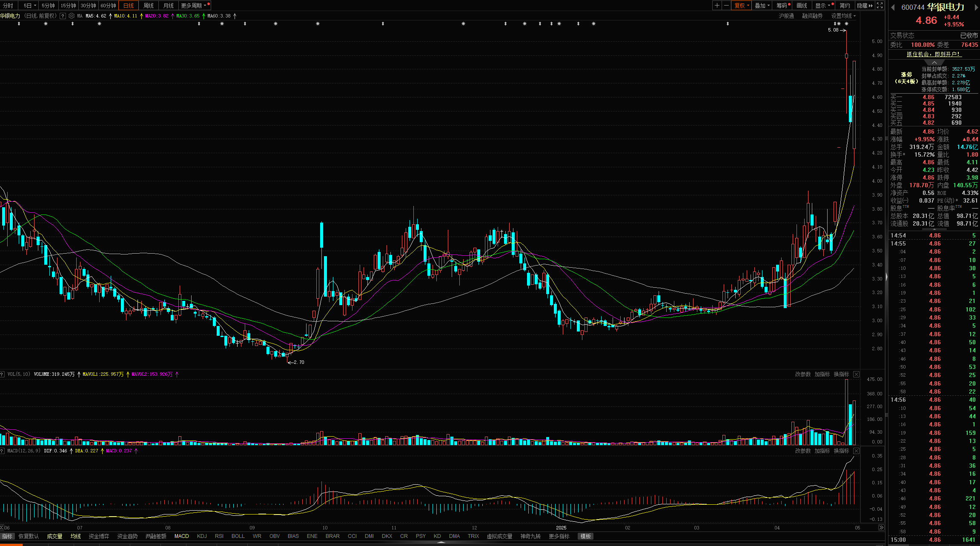Close the MACD indicator panel
Image resolution: width=980 pixels, height=546 pixels.
tap(856, 451)
